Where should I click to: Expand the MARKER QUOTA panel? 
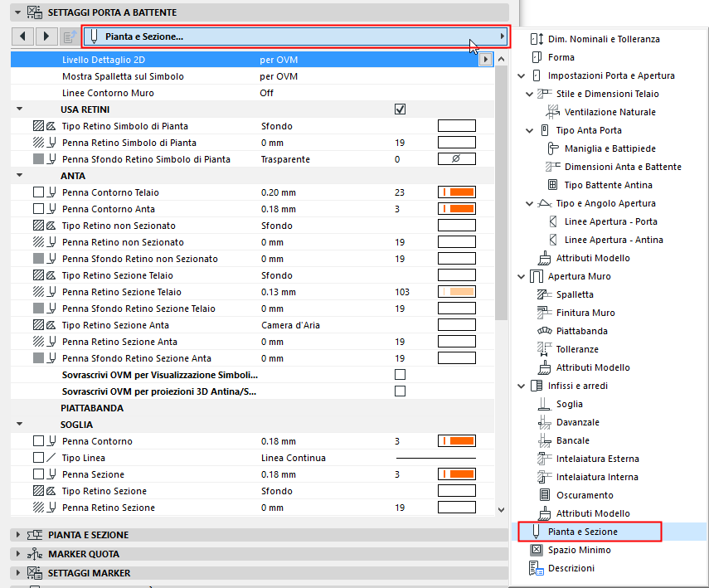[x=17, y=554]
